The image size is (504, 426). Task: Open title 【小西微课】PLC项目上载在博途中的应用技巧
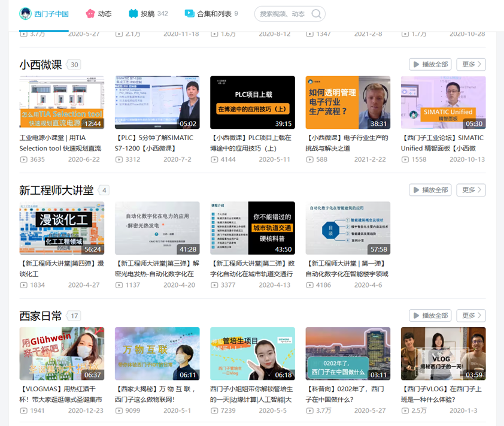251,143
